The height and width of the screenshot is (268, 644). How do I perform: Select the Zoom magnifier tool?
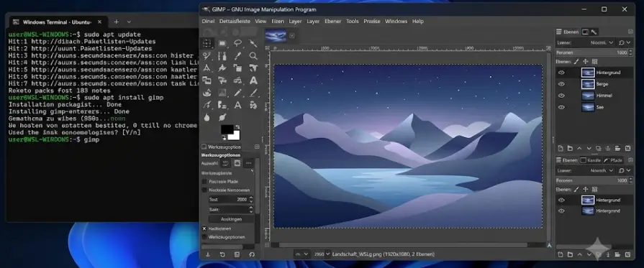(253, 56)
